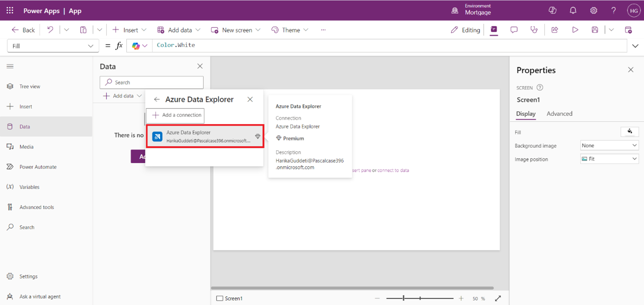The width and height of the screenshot is (644, 305).
Task: Click the notifications bell icon
Action: click(x=573, y=10)
